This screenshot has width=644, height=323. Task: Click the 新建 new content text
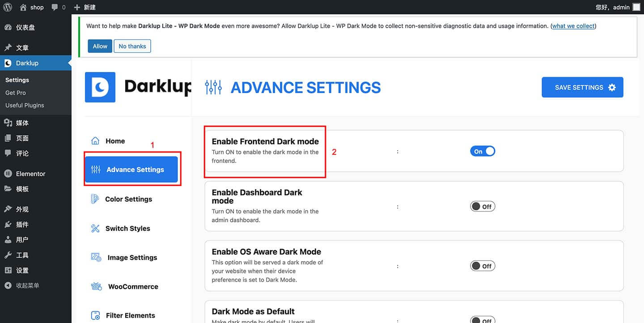click(89, 7)
